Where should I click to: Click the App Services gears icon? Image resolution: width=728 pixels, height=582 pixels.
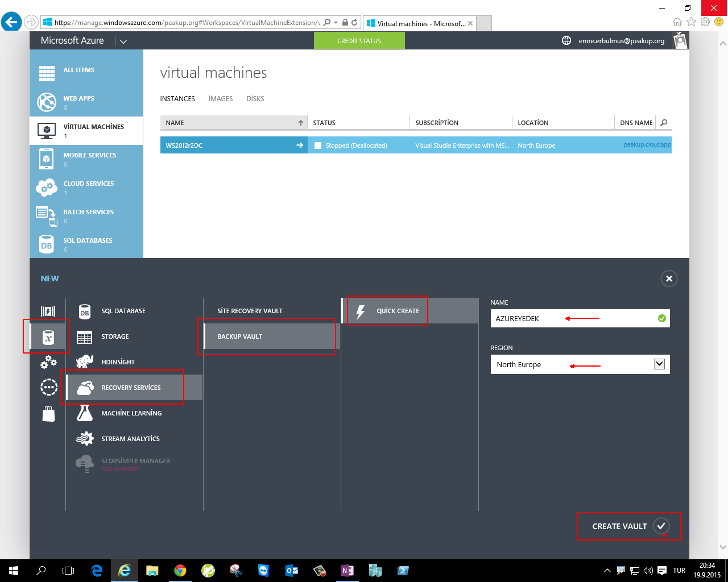(48, 362)
